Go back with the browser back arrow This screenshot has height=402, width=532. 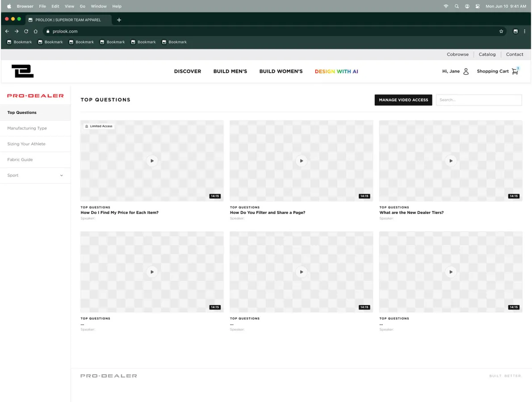(7, 31)
